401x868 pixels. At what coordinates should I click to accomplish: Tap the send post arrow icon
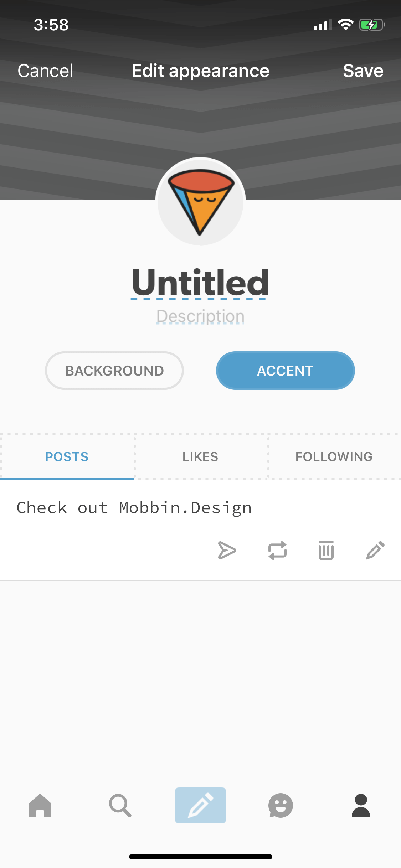pyautogui.click(x=227, y=551)
